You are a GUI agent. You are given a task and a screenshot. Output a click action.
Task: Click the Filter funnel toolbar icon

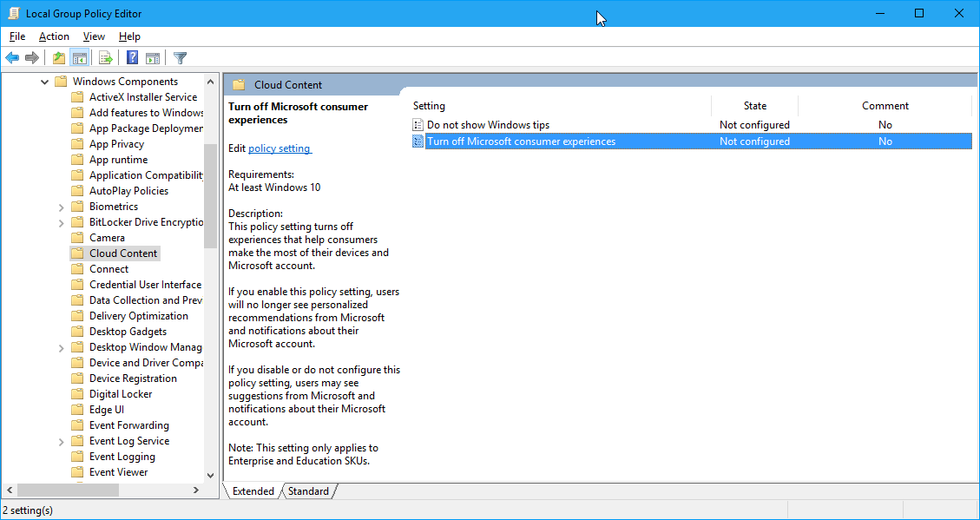coord(180,58)
